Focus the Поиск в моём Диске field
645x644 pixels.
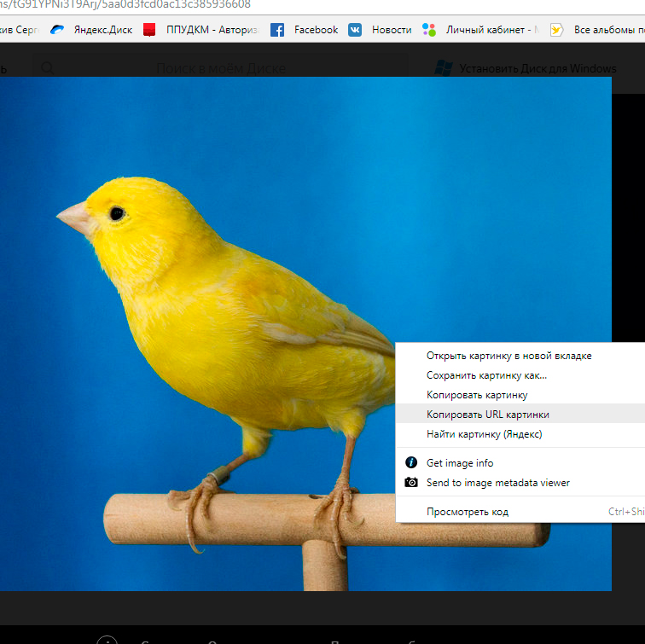tap(220, 68)
